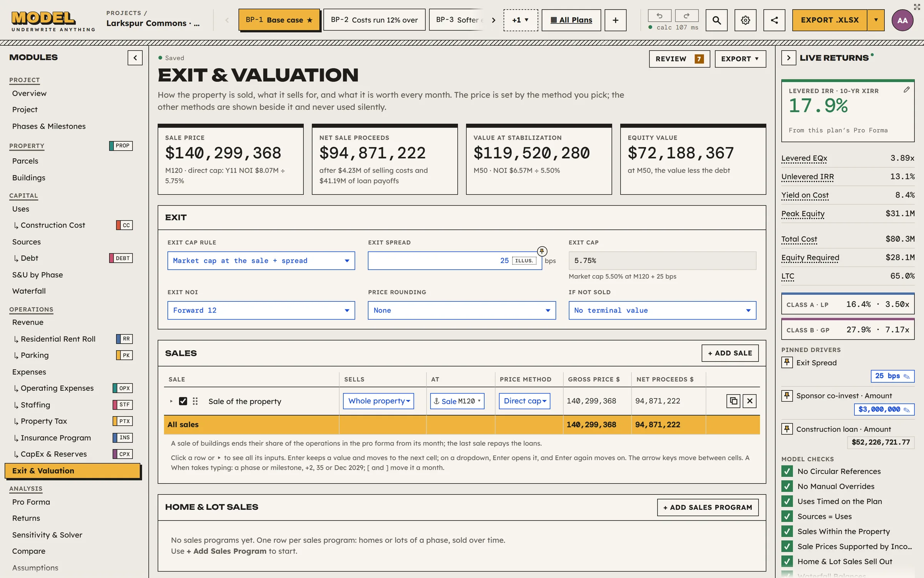The height and width of the screenshot is (578, 924).
Task: Add a new plan with plus button
Action: 615,20
